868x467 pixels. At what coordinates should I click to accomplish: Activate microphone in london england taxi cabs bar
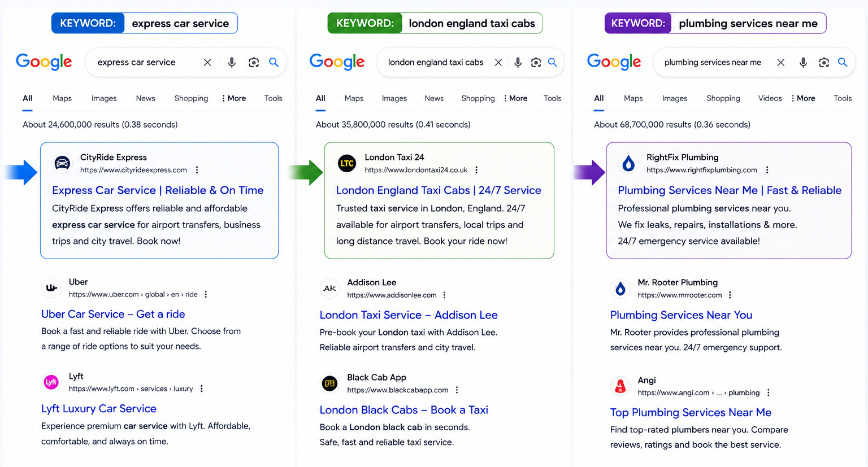(x=518, y=63)
